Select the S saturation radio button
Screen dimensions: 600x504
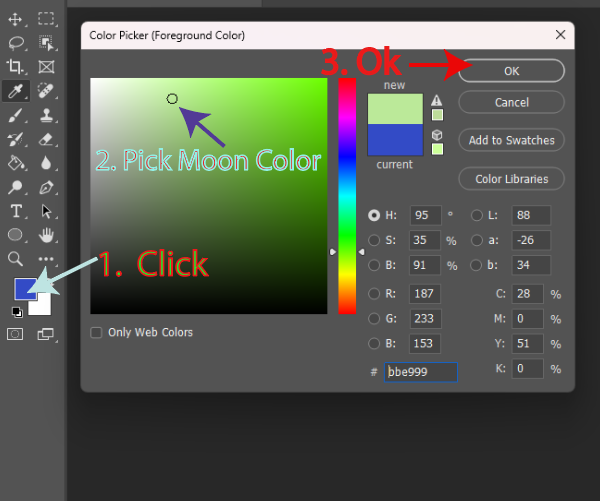tap(374, 240)
